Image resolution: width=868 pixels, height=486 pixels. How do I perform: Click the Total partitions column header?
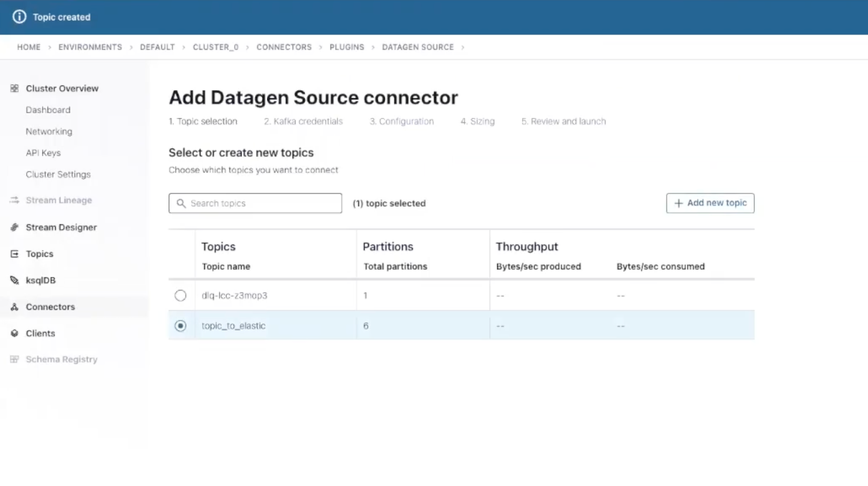click(396, 266)
